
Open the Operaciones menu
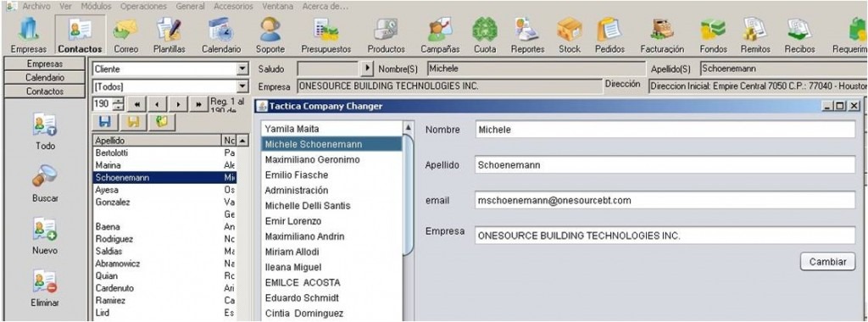pos(143,7)
